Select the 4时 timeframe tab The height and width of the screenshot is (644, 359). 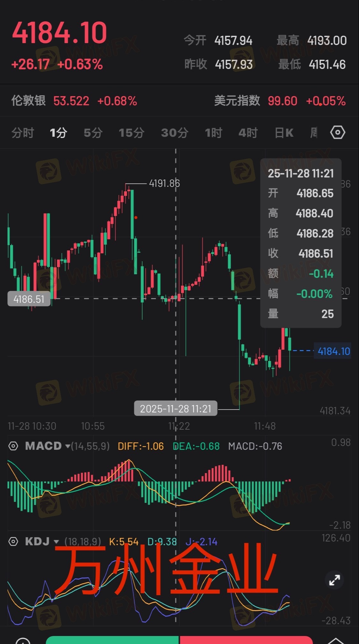coord(248,133)
